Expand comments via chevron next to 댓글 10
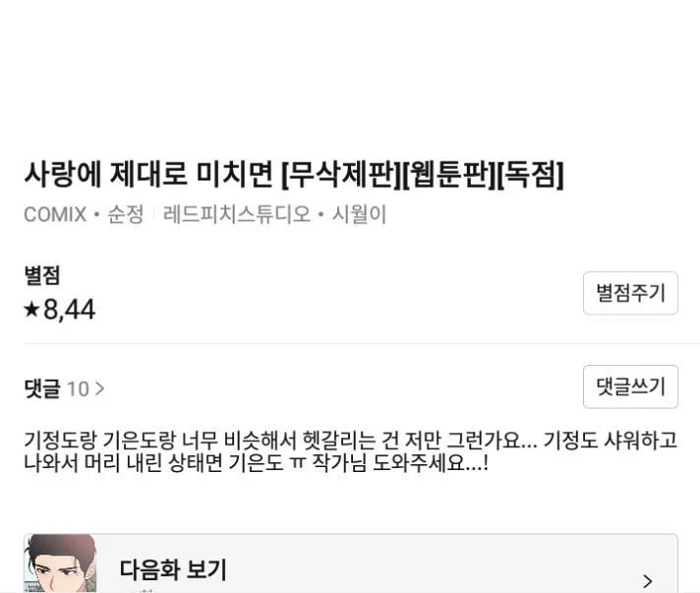The height and width of the screenshot is (593, 700). [100, 388]
